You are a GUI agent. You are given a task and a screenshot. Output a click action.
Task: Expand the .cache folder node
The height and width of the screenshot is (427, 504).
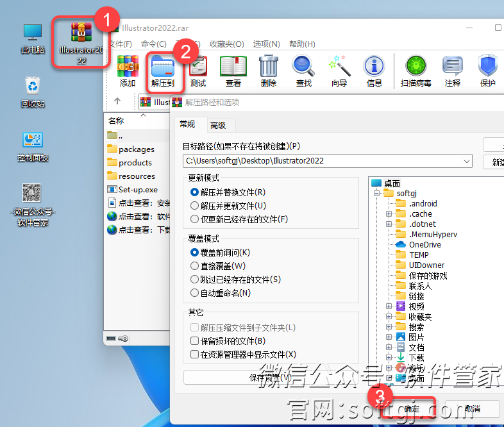point(389,213)
